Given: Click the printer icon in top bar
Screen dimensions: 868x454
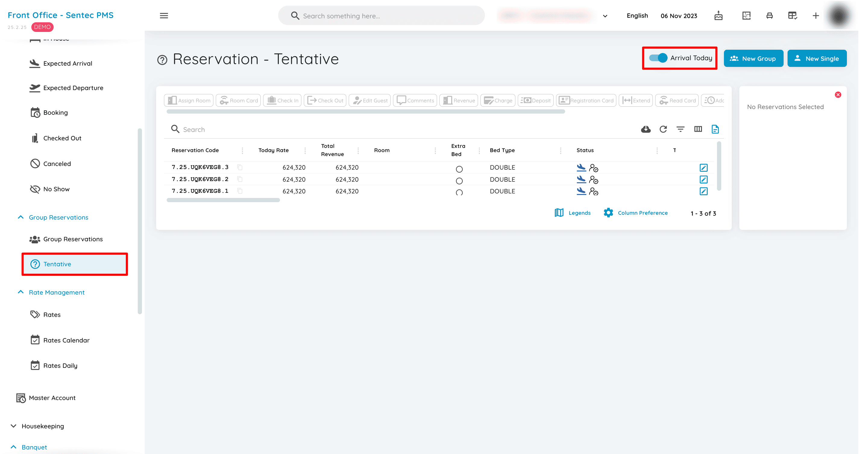Looking at the screenshot, I should pos(769,15).
